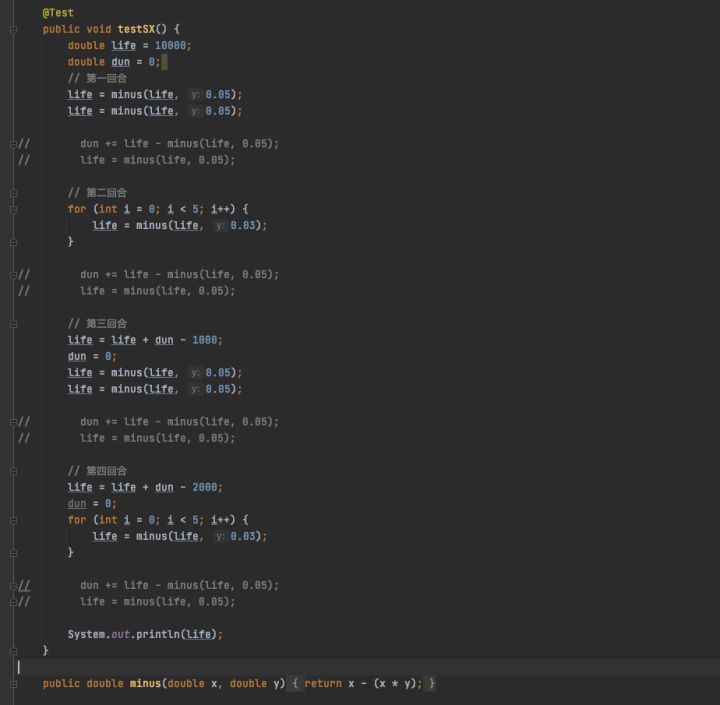
Task: Fold the for loop under the 第二回合 comment
Action: click(x=13, y=209)
